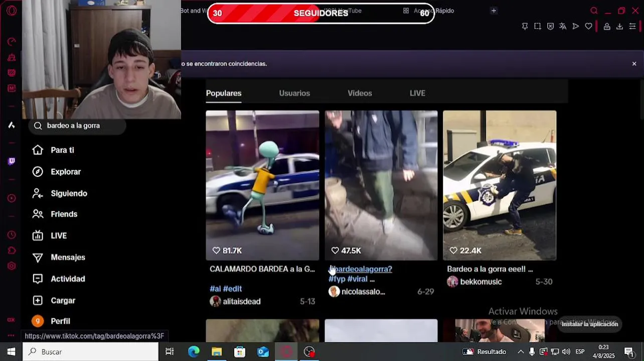The image size is (644, 361).
Task: Click the red search-tabs magnifier icon
Action: coord(594,11)
